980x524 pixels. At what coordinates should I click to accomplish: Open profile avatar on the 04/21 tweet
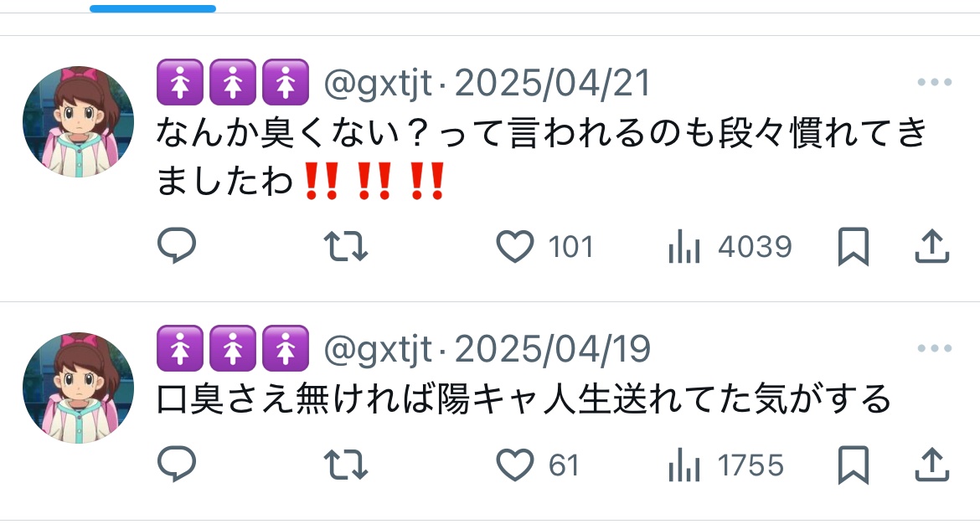78,121
